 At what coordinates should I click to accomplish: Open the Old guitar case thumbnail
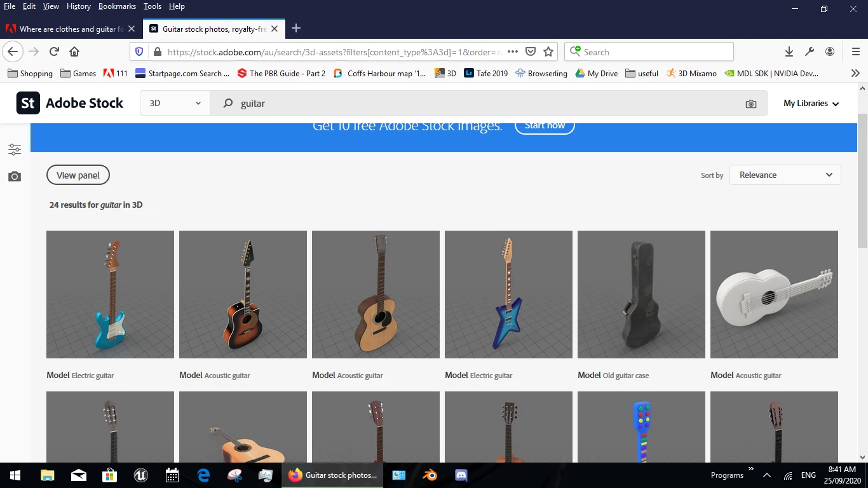tap(641, 294)
